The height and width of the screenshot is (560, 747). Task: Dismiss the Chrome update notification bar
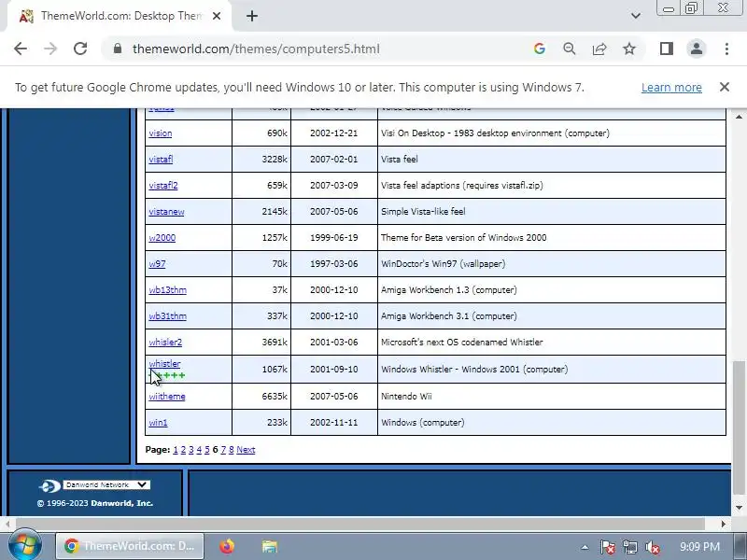click(725, 87)
